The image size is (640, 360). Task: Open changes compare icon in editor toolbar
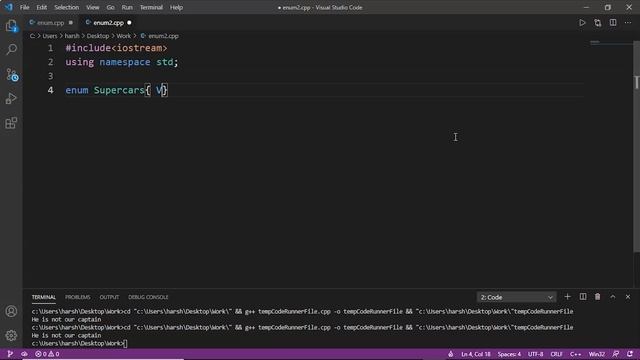point(598,23)
